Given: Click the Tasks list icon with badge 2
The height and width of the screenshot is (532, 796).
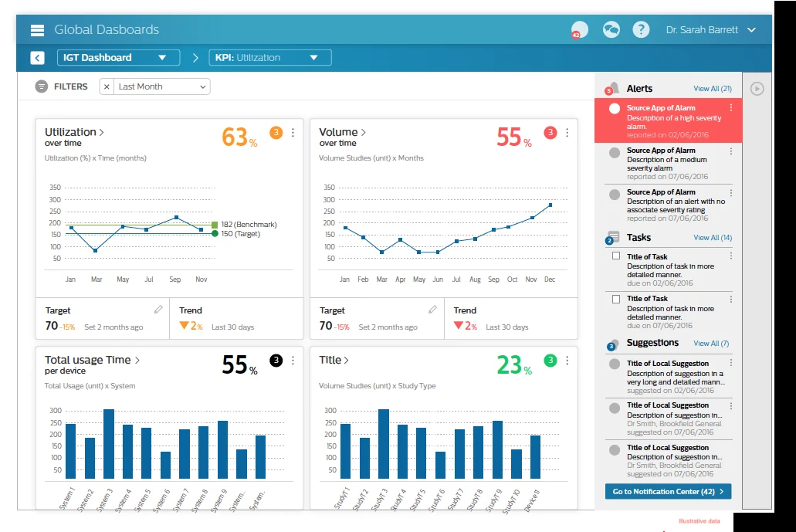Looking at the screenshot, I should click(x=612, y=238).
